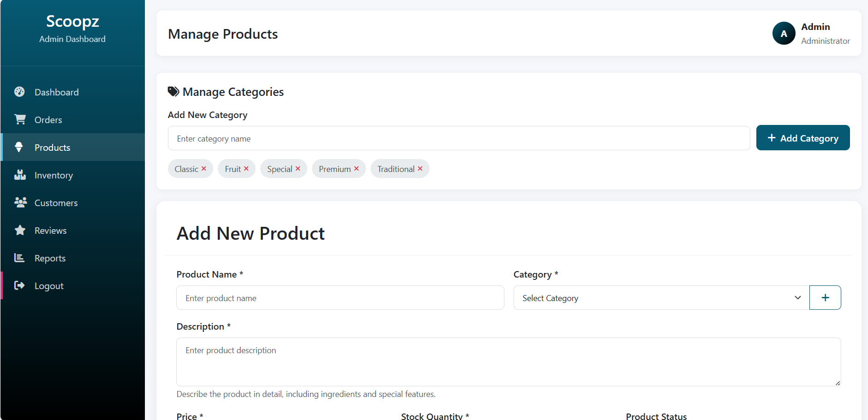Click the Logout arrow icon
868x420 pixels.
tap(19, 285)
